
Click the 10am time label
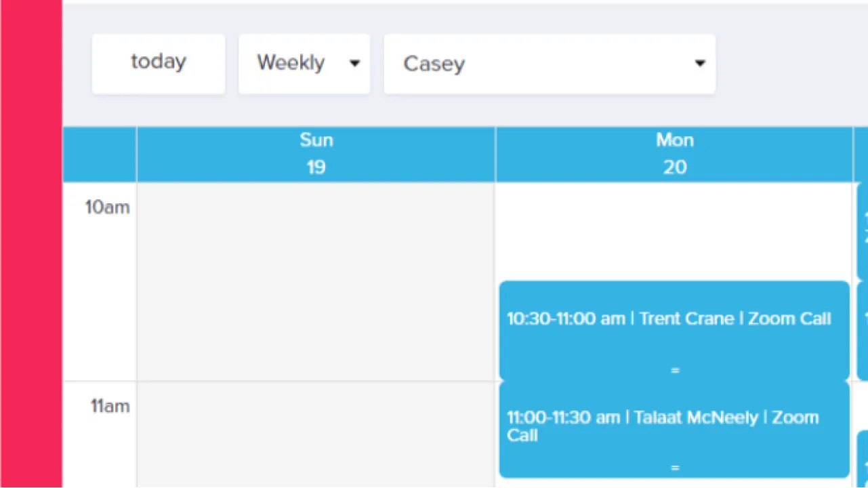pos(107,207)
